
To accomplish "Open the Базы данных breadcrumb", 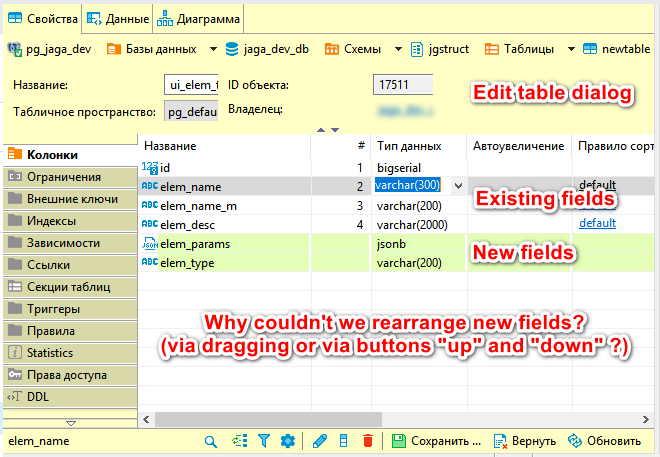I will coord(151,49).
